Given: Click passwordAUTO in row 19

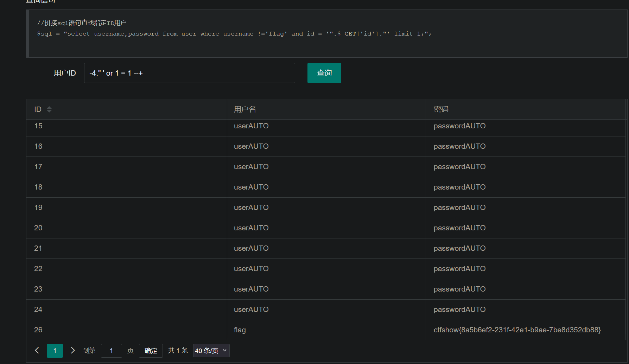Looking at the screenshot, I should pyautogui.click(x=459, y=207).
